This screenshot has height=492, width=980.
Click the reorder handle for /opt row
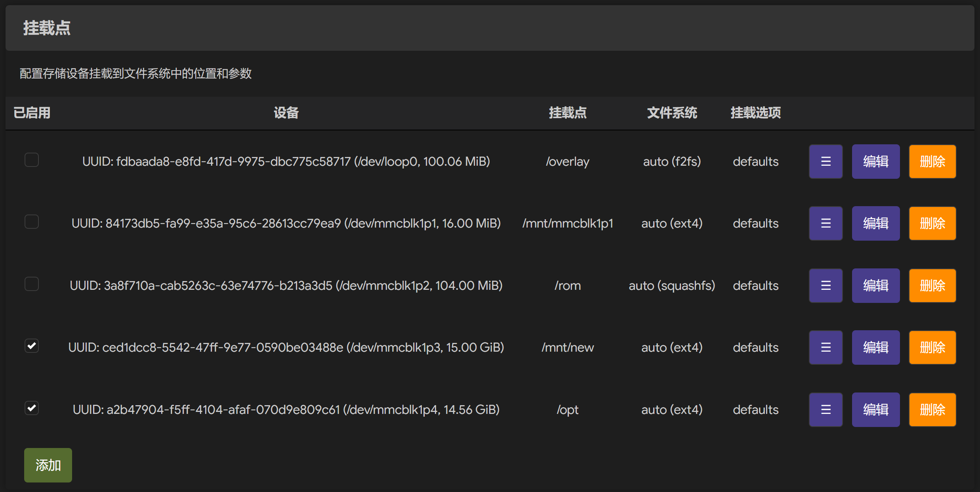click(826, 410)
